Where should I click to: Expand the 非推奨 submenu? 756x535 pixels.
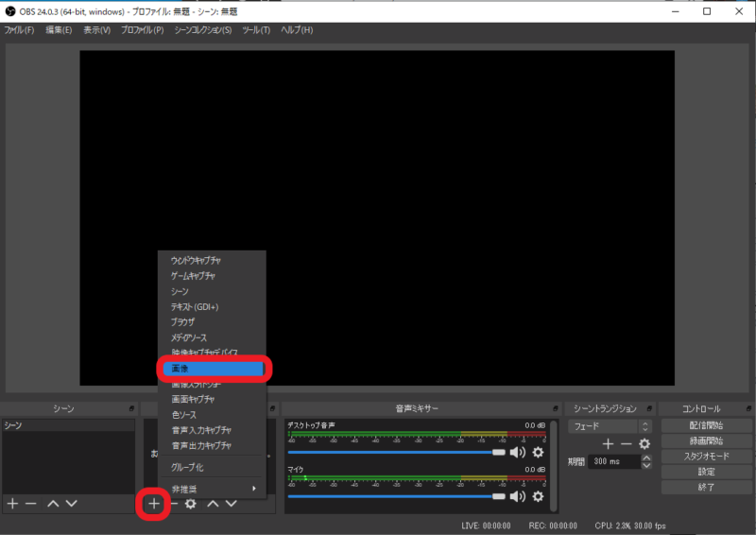coord(213,490)
